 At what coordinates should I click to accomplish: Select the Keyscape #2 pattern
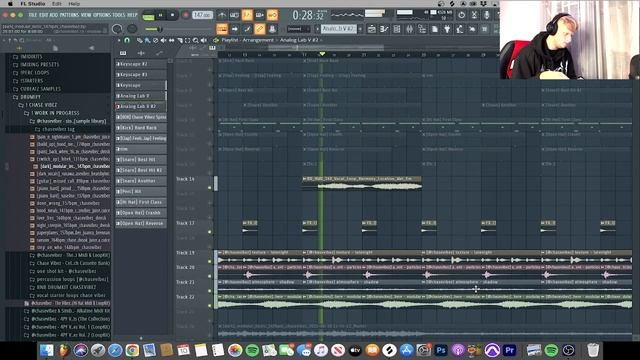point(141,64)
